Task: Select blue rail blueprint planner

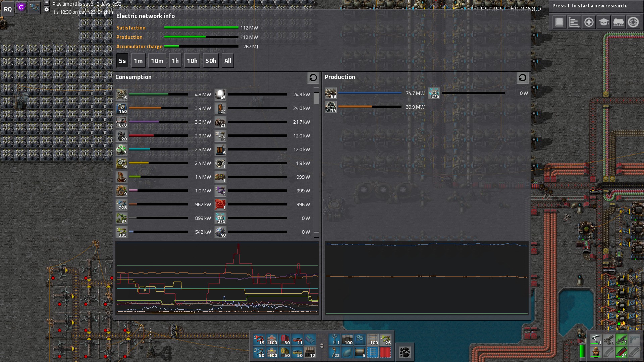Action: coord(373,352)
